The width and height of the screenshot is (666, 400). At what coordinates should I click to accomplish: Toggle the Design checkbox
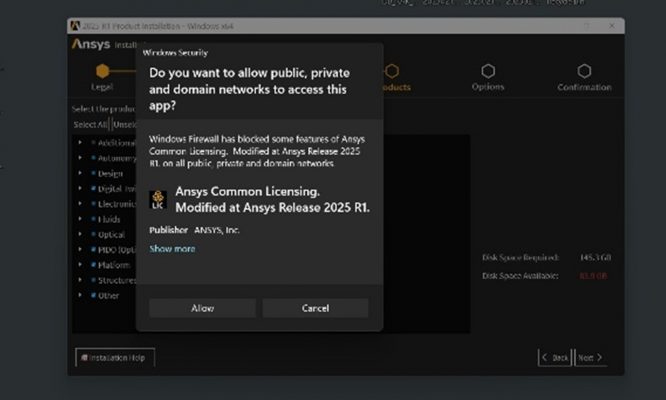(93, 173)
